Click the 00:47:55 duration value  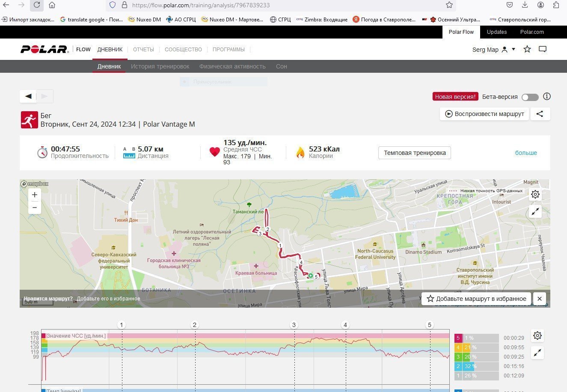65,149
